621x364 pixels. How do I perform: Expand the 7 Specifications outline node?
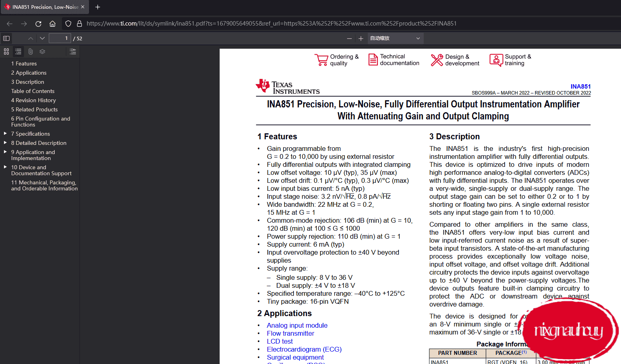tap(5, 133)
